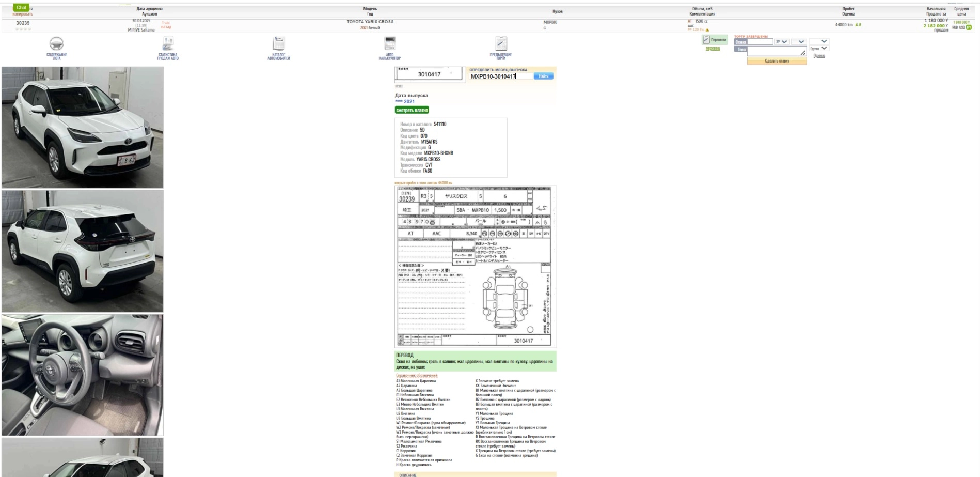980x477 pixels.
Task: Open the auction sheet image
Action: coord(476,267)
